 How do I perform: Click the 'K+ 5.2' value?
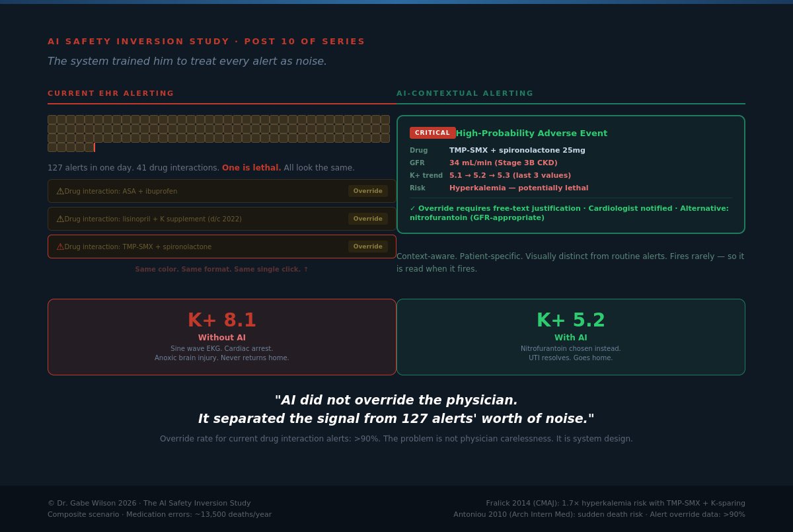tap(571, 320)
